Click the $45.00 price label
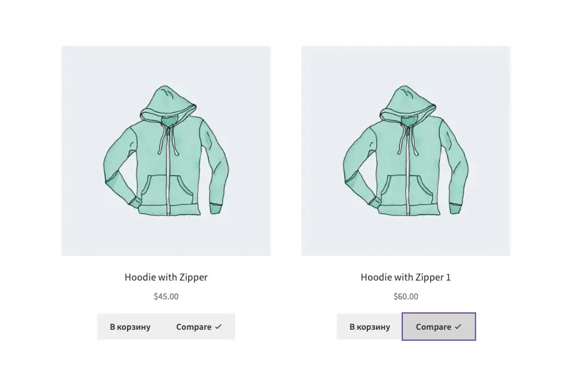Image resolution: width=583 pixels, height=392 pixels. (x=166, y=297)
